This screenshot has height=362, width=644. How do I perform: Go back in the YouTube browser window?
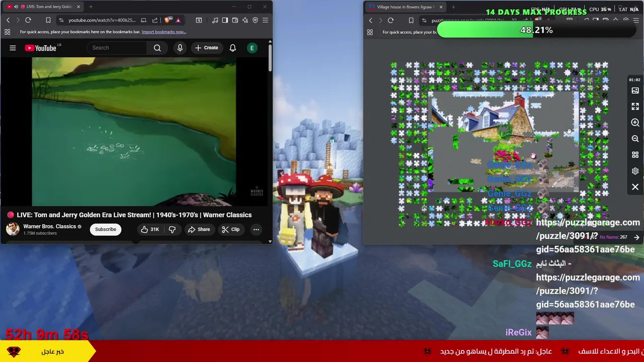(8, 20)
